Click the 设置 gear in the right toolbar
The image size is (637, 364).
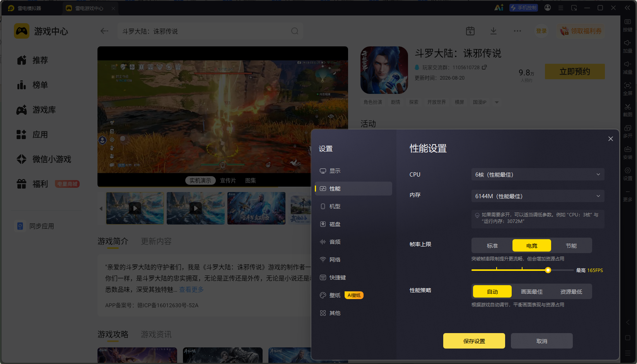(628, 174)
